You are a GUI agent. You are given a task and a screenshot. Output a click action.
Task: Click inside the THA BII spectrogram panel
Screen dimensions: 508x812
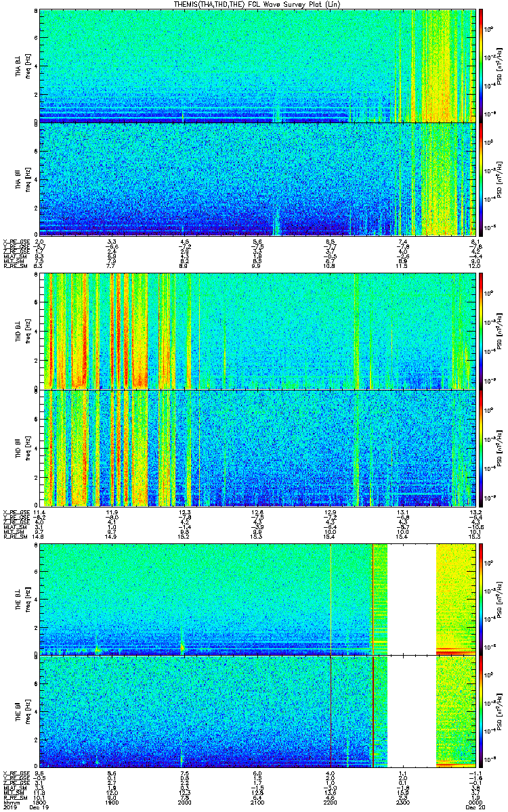tap(259, 179)
